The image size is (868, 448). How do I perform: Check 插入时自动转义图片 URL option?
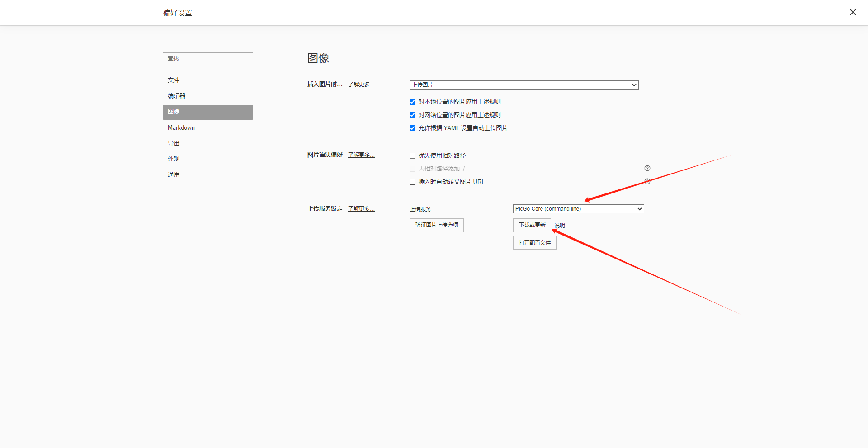(412, 182)
